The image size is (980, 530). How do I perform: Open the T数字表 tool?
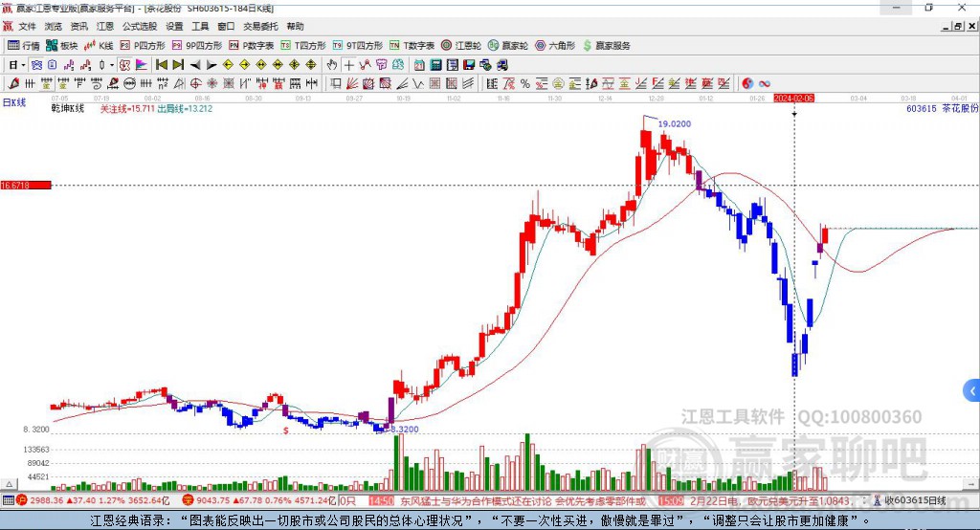tap(412, 46)
